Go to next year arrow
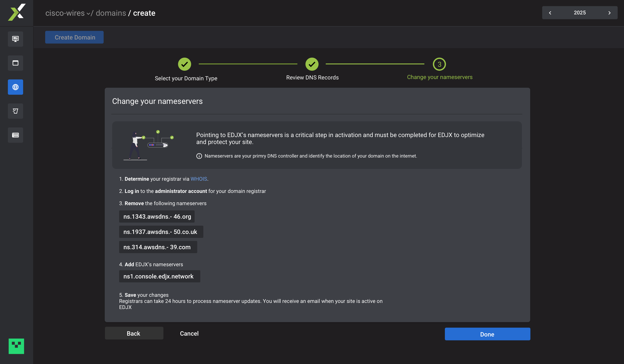The width and height of the screenshot is (624, 364). coord(609,13)
